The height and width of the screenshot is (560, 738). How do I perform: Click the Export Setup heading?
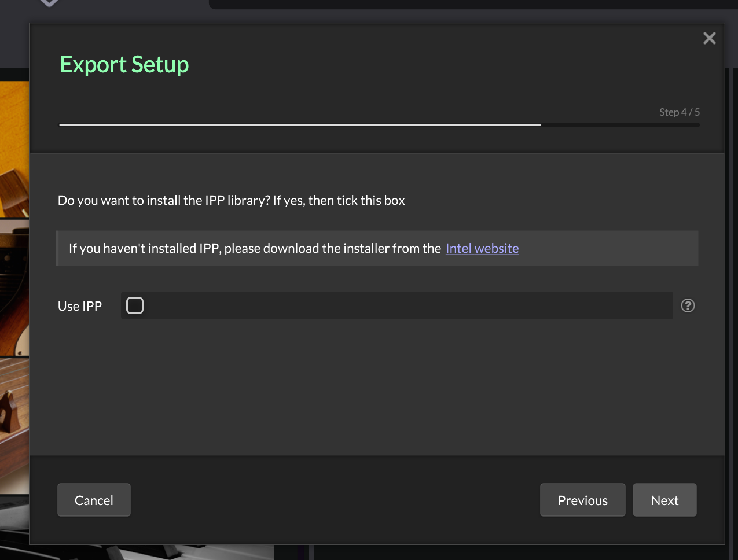point(124,64)
